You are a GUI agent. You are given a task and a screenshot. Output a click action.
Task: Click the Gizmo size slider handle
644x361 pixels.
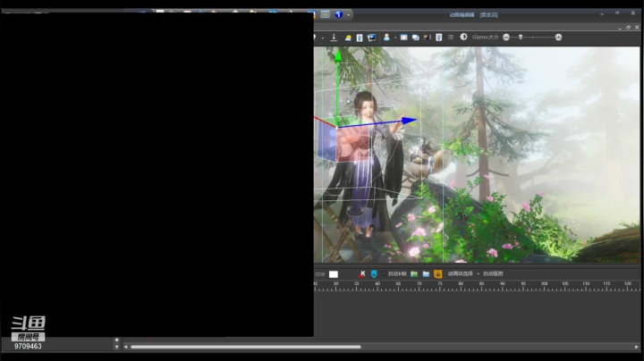(521, 38)
